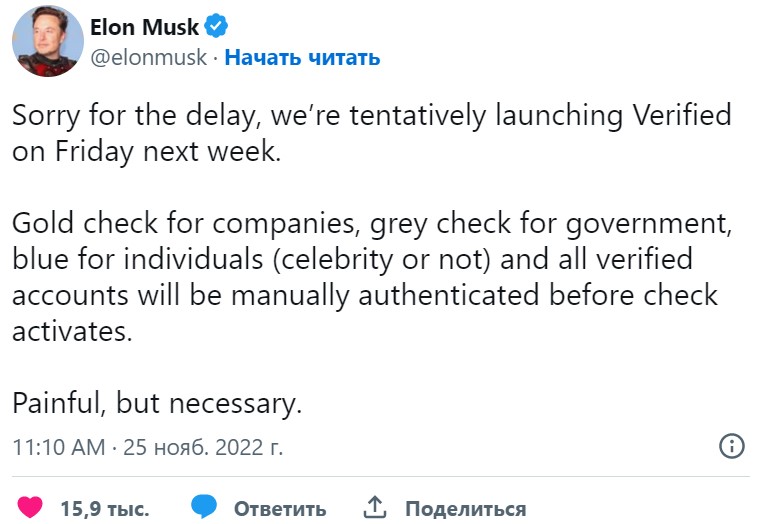Like the tweet with the heart icon

30,507
